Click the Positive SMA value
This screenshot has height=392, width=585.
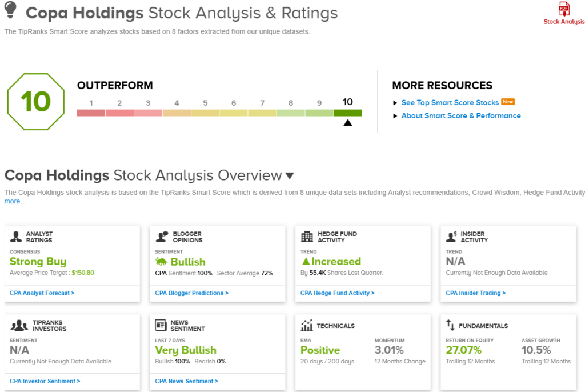320,350
